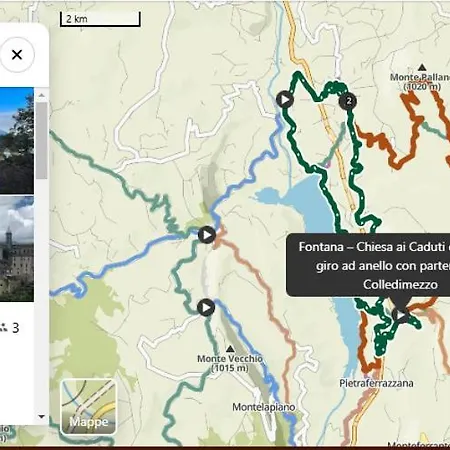This screenshot has height=450, width=450.
Task: Click the trail start marker at the green loop's northwest corner
Action: pos(285,99)
